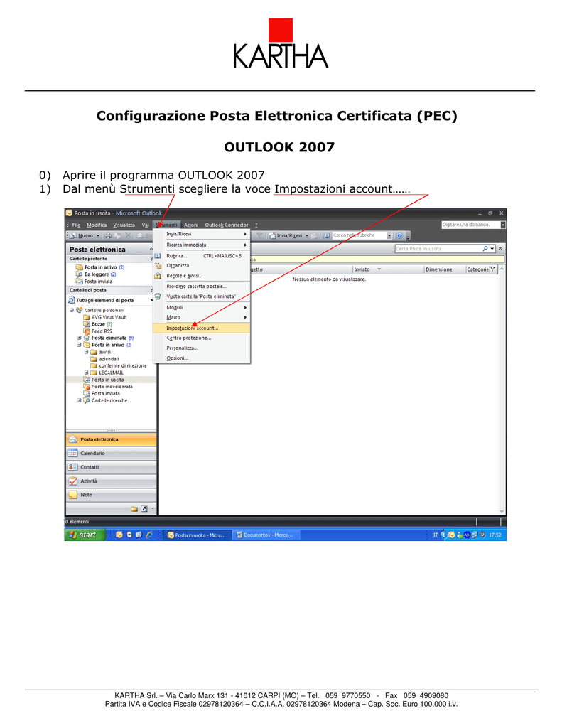Image resolution: width=562 pixels, height=728 pixels.
Task: Expand the LEGALMAIL folder
Action: [86, 373]
